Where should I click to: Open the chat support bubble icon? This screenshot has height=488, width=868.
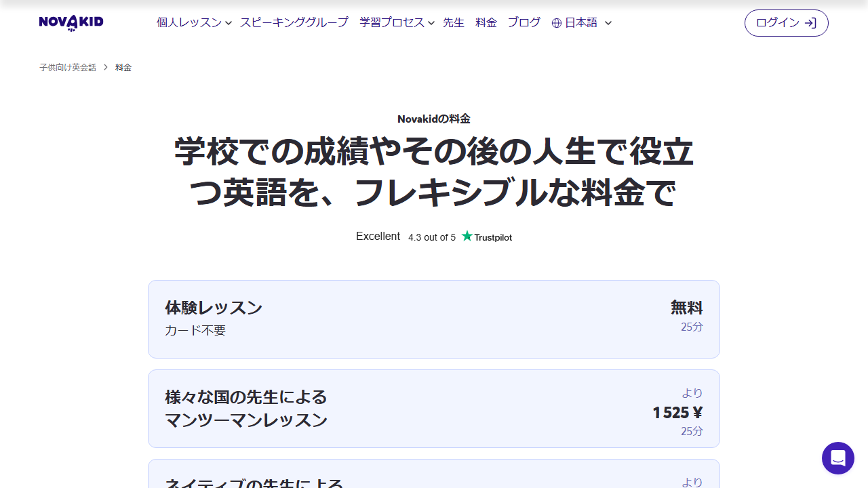[x=838, y=458]
